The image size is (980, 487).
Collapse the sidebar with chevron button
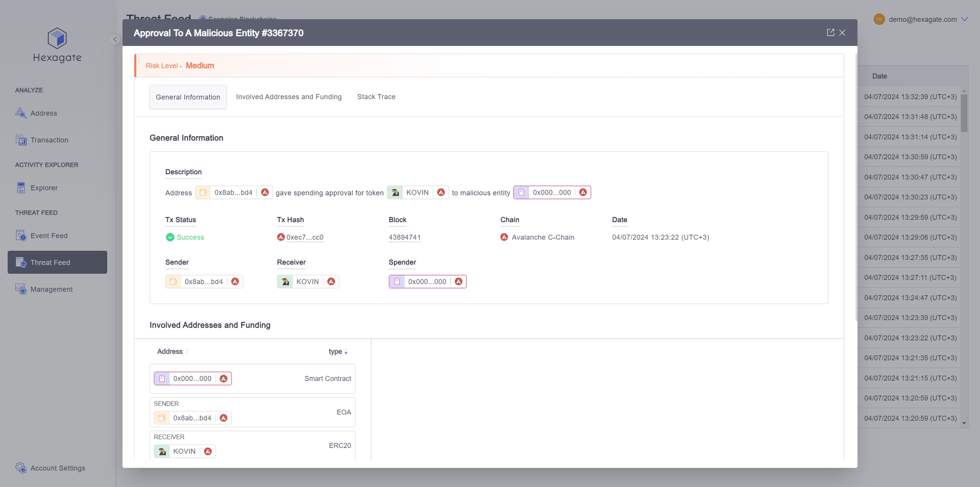point(115,39)
